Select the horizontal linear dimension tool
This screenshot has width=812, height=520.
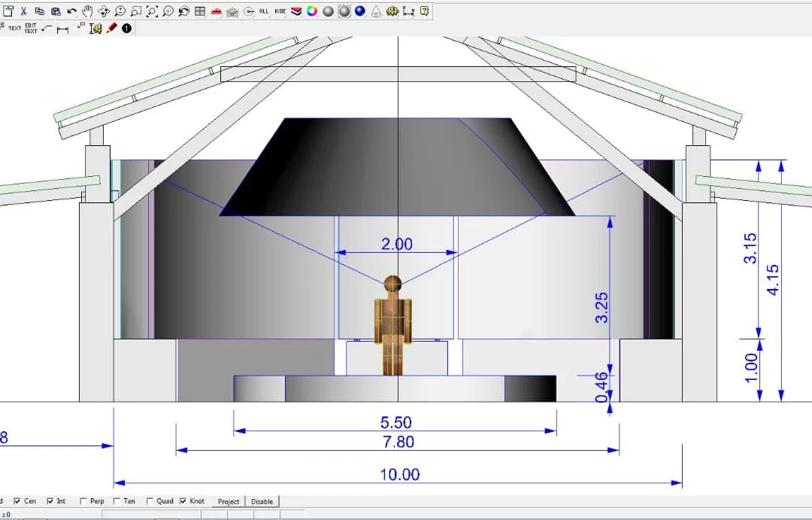point(62,30)
